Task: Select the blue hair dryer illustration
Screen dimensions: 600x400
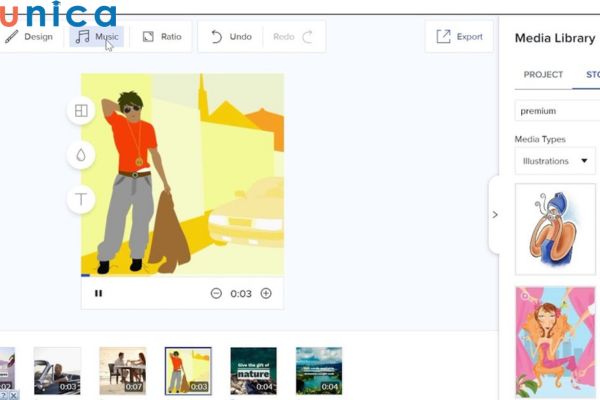Action: (x=555, y=229)
